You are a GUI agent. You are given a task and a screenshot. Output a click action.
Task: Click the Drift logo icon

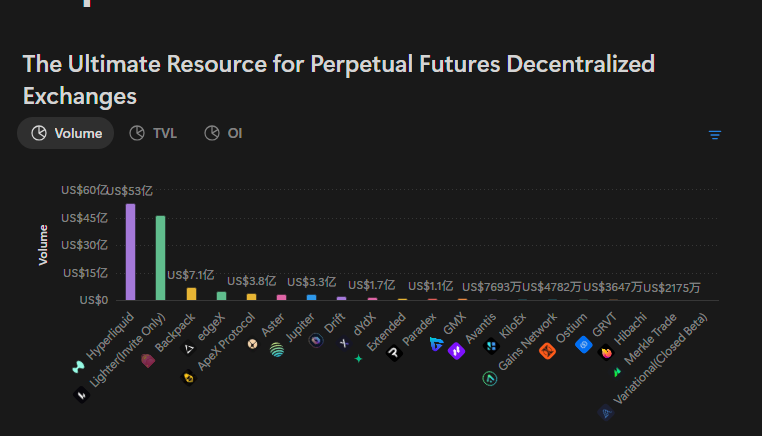[x=316, y=341]
